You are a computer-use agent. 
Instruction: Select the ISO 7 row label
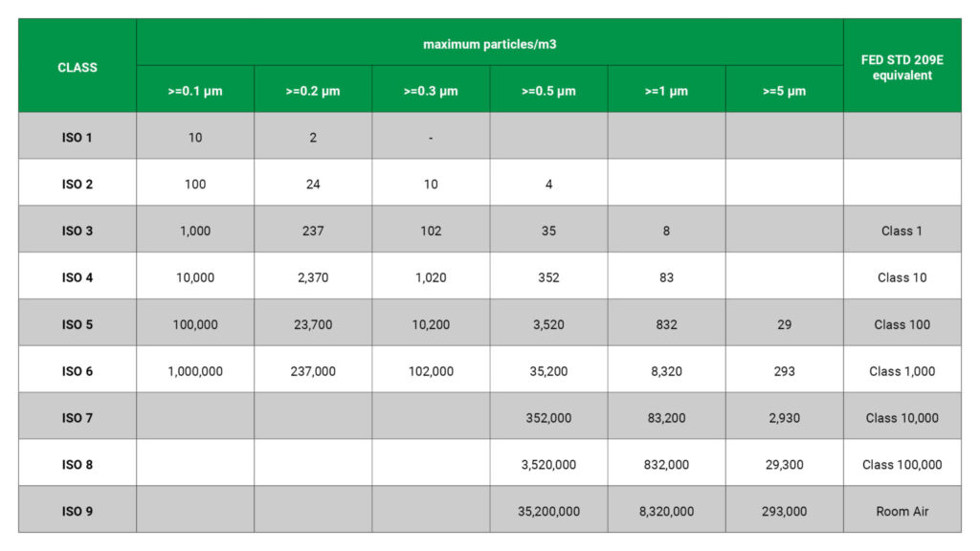coord(78,417)
